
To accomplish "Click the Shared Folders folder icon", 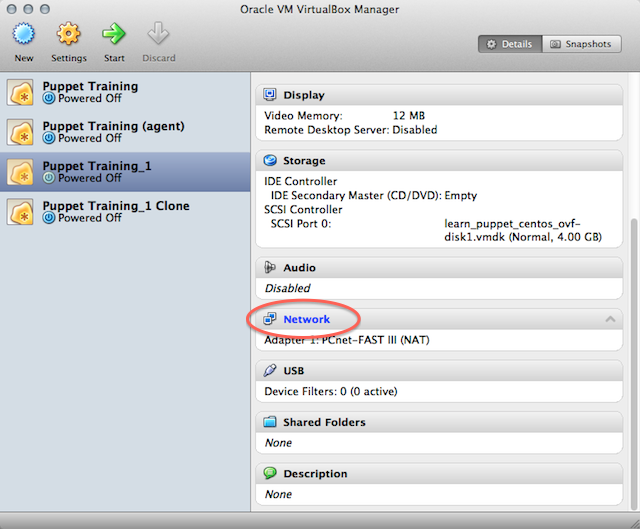I will point(270,422).
